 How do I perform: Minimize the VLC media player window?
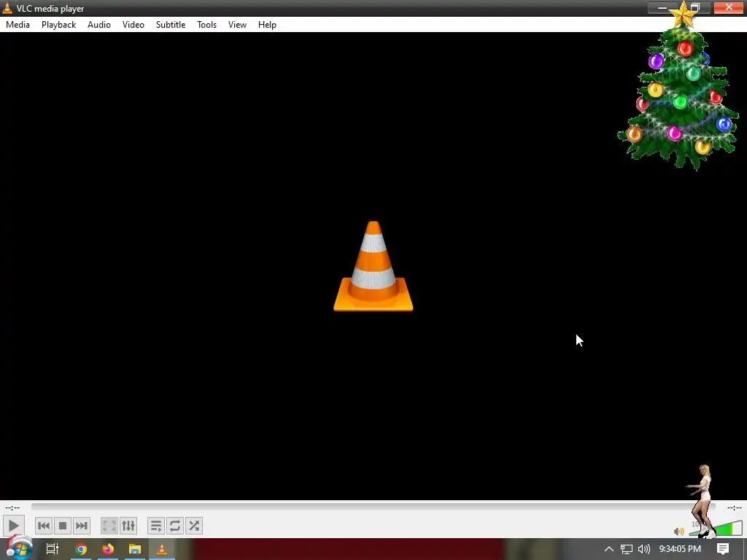(x=662, y=7)
